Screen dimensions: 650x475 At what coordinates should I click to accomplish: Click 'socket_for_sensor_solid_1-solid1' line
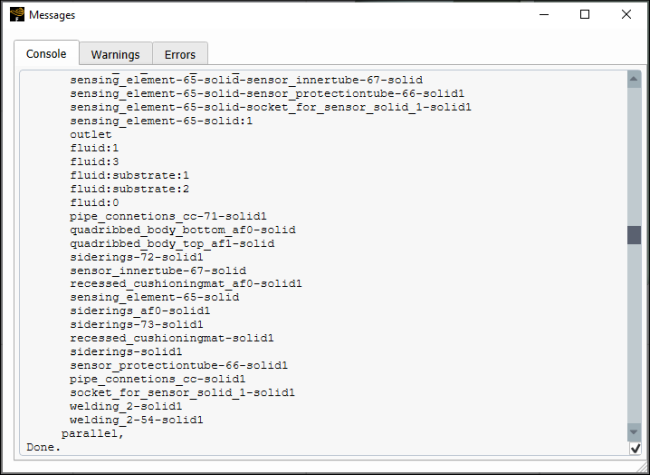pyautogui.click(x=182, y=392)
